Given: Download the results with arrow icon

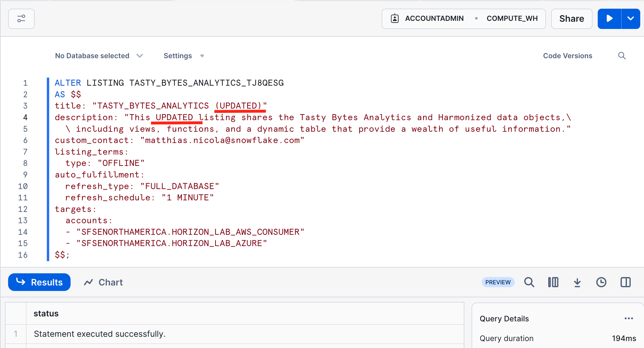Looking at the screenshot, I should tap(577, 282).
